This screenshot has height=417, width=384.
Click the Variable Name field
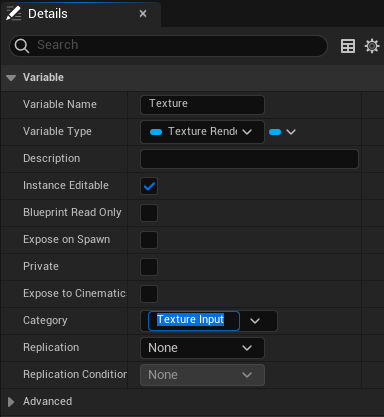coord(202,105)
